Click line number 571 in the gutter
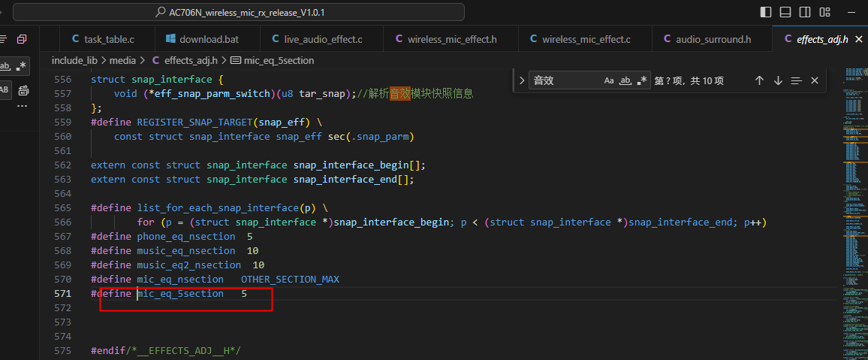Viewport: 868px width, 360px height. (x=62, y=294)
